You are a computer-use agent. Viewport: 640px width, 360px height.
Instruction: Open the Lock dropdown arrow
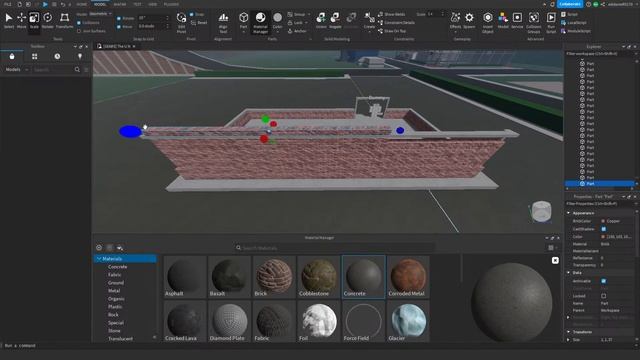(306, 23)
